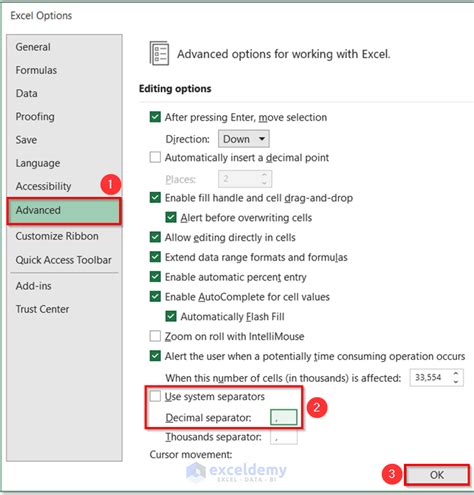Open the Direction dropdown set to Down
Screen dimensions: 474x495
(244, 139)
